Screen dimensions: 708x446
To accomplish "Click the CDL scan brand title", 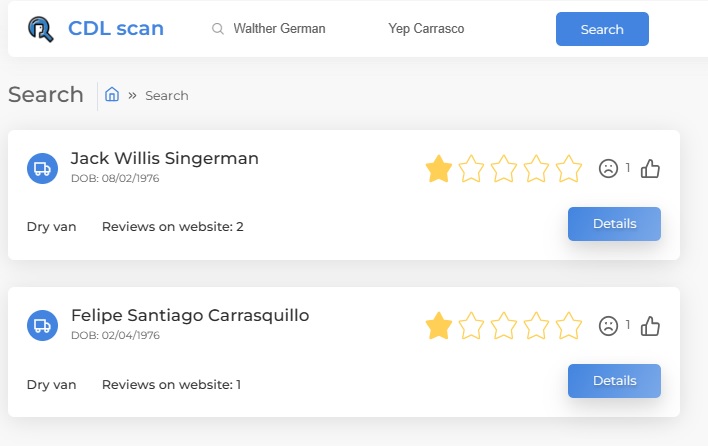I will click(116, 28).
